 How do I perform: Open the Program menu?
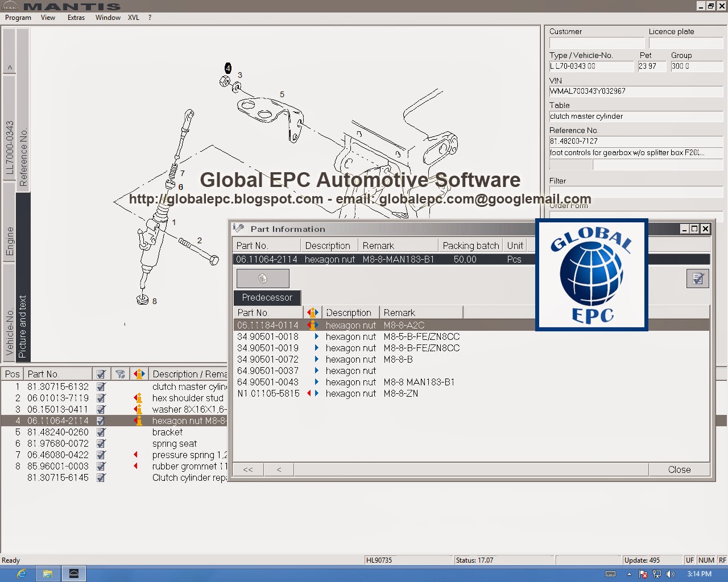(x=18, y=18)
